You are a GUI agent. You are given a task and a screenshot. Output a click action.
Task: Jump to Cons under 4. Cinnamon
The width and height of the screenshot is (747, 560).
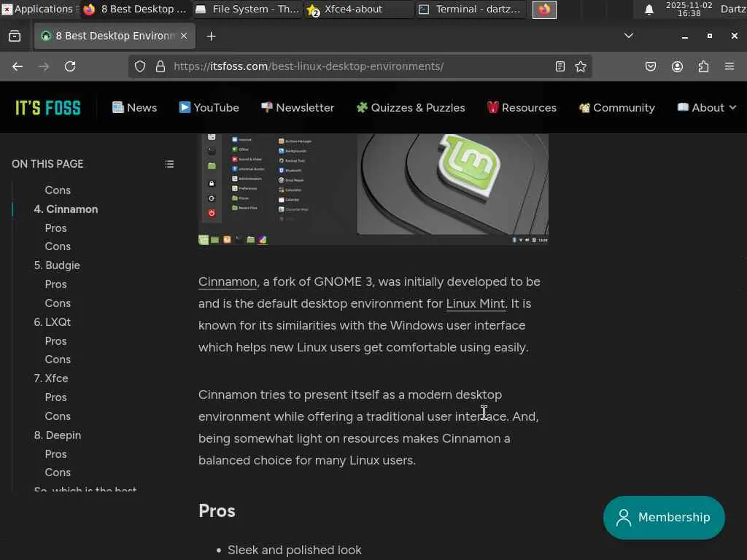click(x=58, y=246)
